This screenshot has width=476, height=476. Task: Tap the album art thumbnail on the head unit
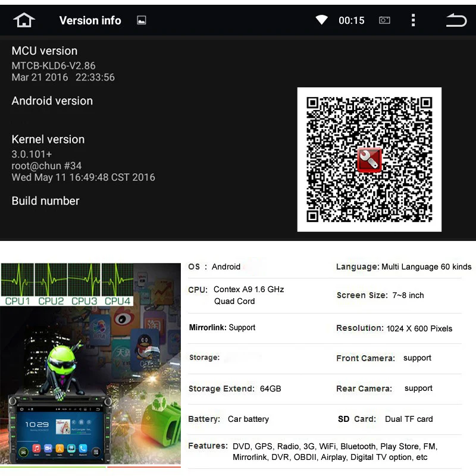(x=63, y=427)
